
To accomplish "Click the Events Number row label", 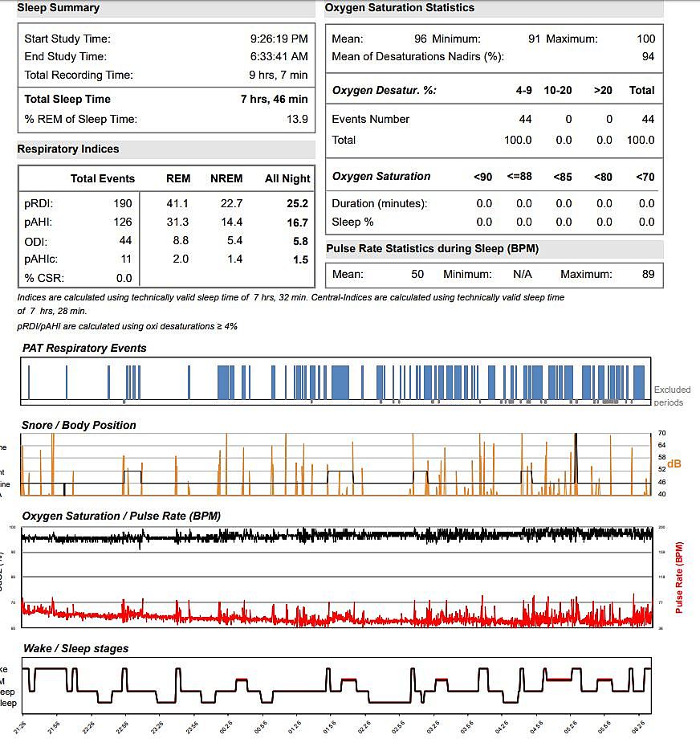I will coord(371,119).
